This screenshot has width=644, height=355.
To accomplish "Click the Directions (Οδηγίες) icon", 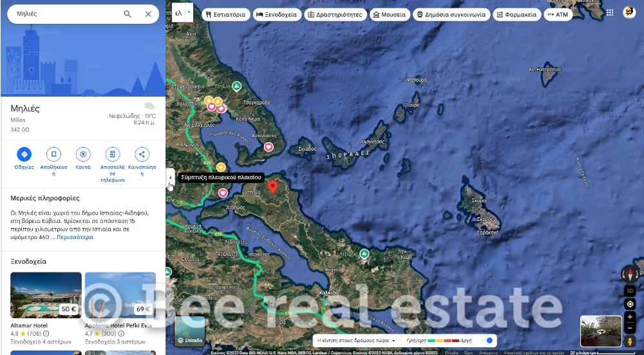I will point(24,154).
